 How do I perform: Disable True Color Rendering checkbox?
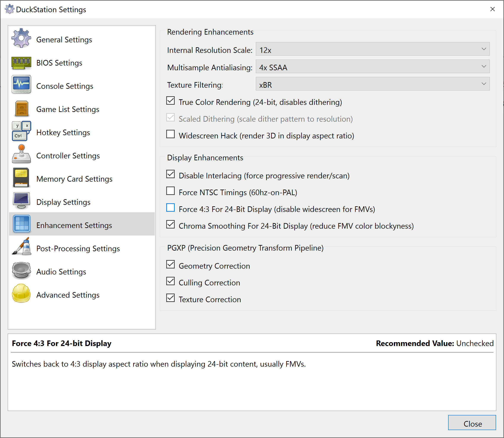(x=171, y=101)
